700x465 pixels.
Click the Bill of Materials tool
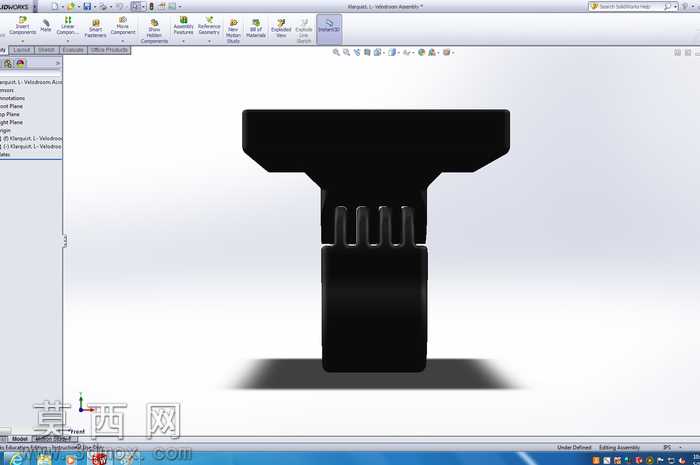click(x=256, y=28)
